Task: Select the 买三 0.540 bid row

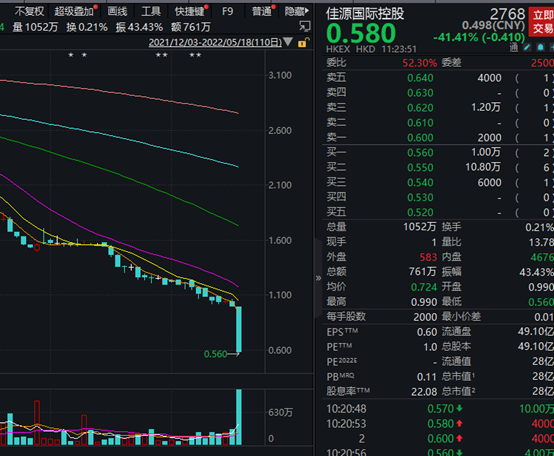Action: pyautogui.click(x=438, y=182)
